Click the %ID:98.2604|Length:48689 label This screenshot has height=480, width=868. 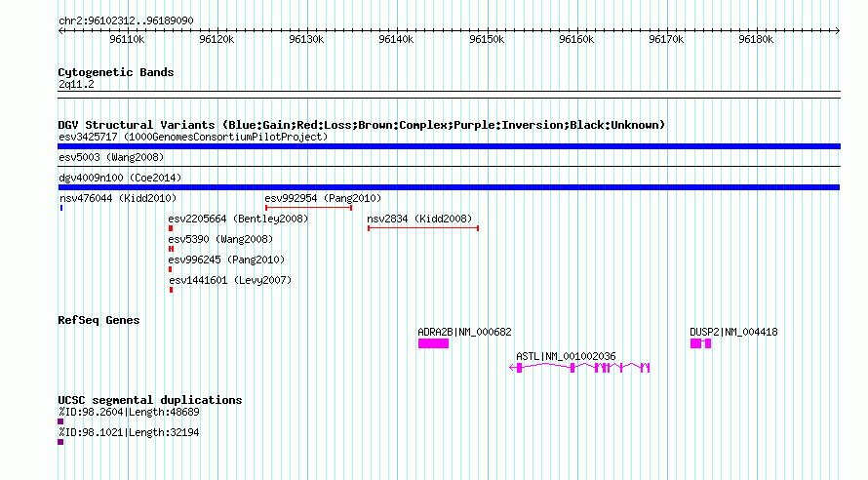tap(129, 412)
